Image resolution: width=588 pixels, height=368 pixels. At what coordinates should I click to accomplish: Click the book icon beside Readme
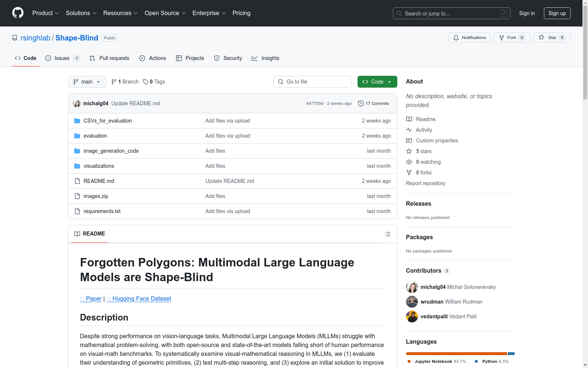click(x=409, y=119)
